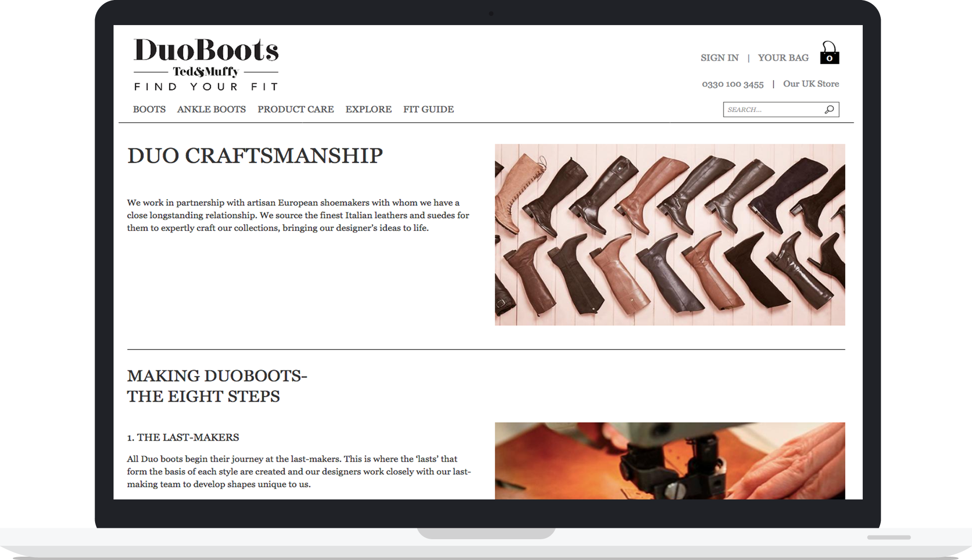The image size is (972, 560).
Task: Click the DuoBoots Ted&Muffy logo
Action: click(206, 64)
